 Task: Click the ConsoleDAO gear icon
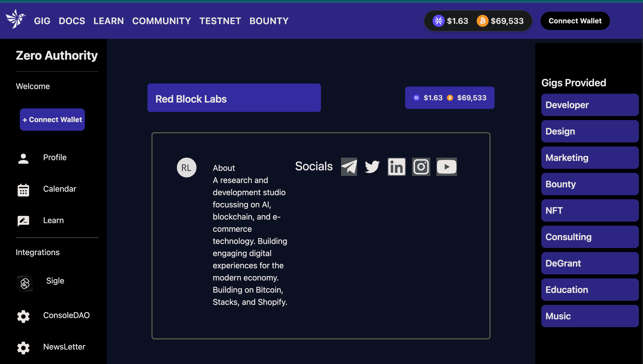[x=23, y=316]
